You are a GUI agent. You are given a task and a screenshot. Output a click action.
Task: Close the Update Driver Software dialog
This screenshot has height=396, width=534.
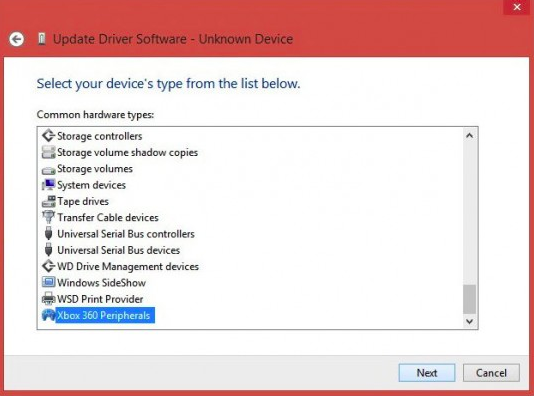click(x=517, y=7)
